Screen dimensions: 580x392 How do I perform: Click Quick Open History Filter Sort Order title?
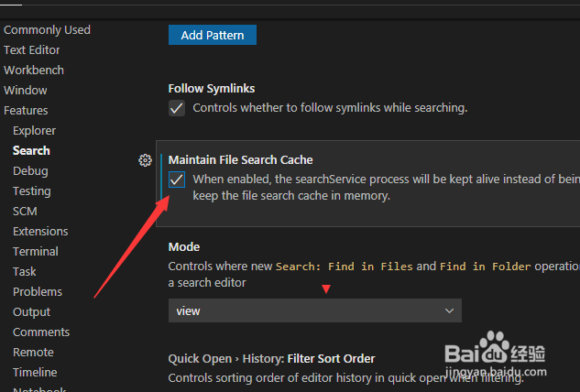pos(271,359)
